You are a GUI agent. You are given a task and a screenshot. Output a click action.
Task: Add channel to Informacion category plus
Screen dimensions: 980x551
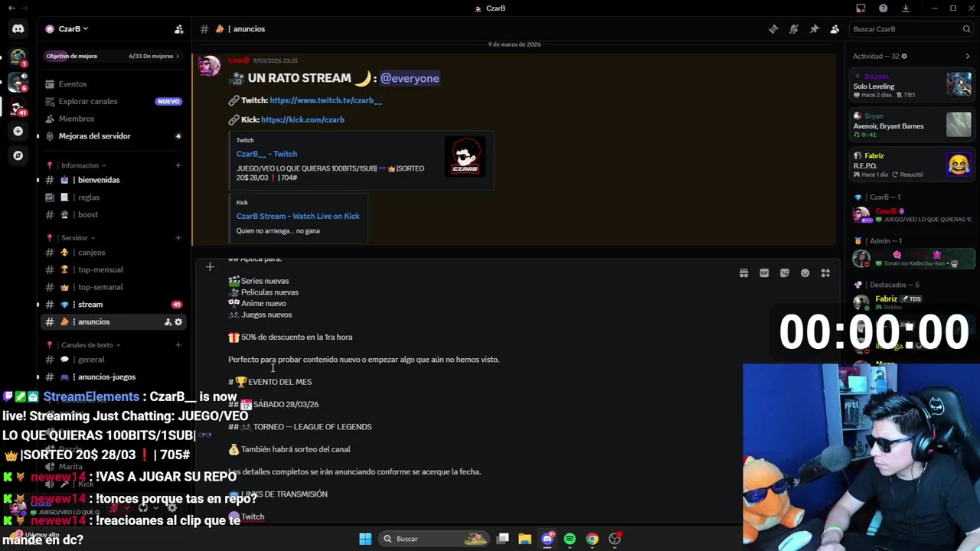(x=178, y=165)
